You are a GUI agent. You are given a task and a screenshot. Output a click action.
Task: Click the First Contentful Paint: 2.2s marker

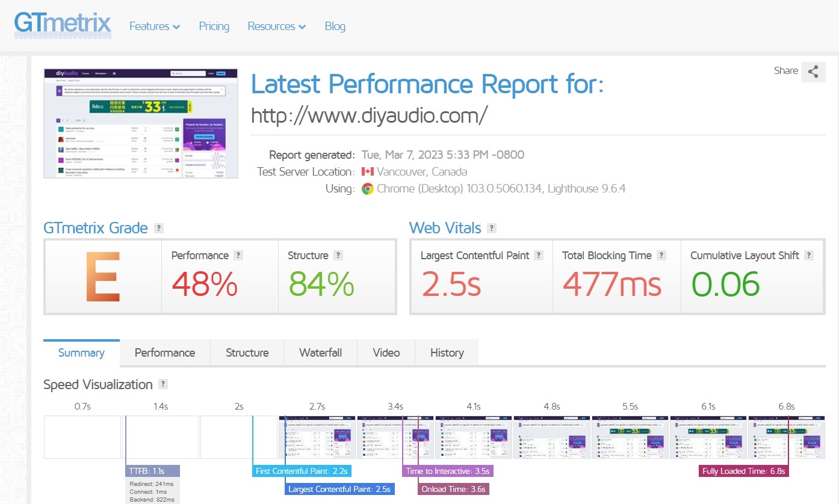point(302,471)
